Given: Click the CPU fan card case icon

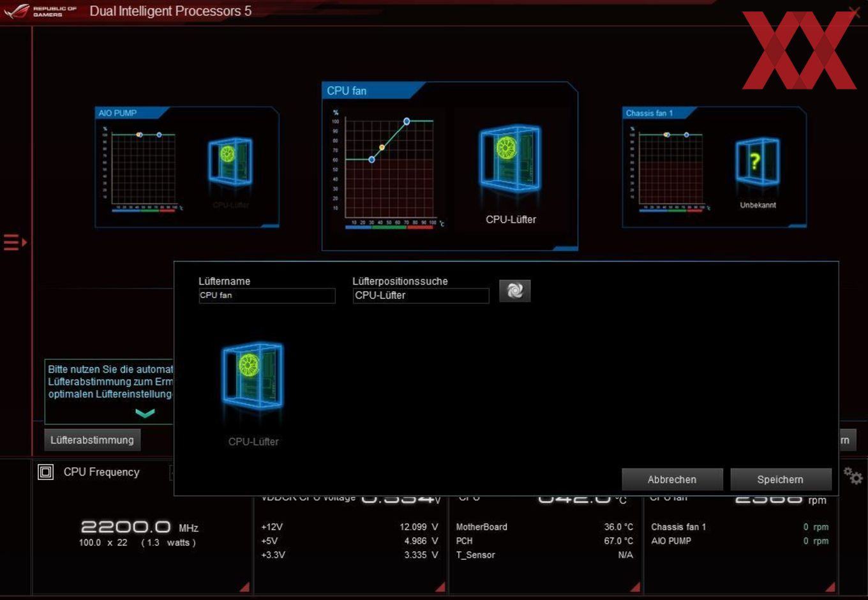Looking at the screenshot, I should (510, 159).
